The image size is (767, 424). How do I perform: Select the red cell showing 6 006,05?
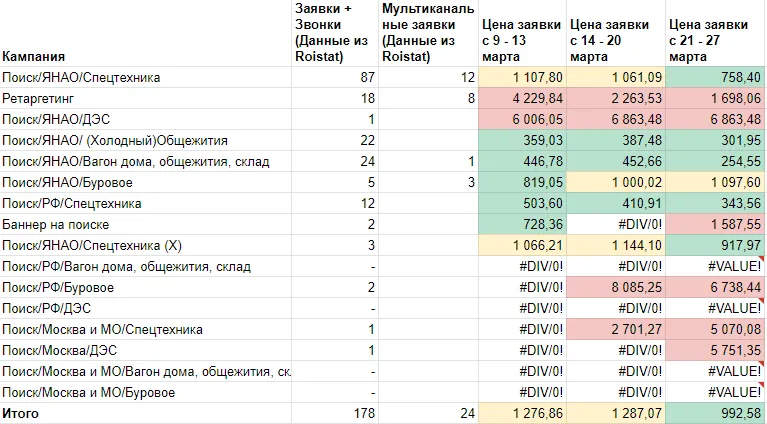520,119
